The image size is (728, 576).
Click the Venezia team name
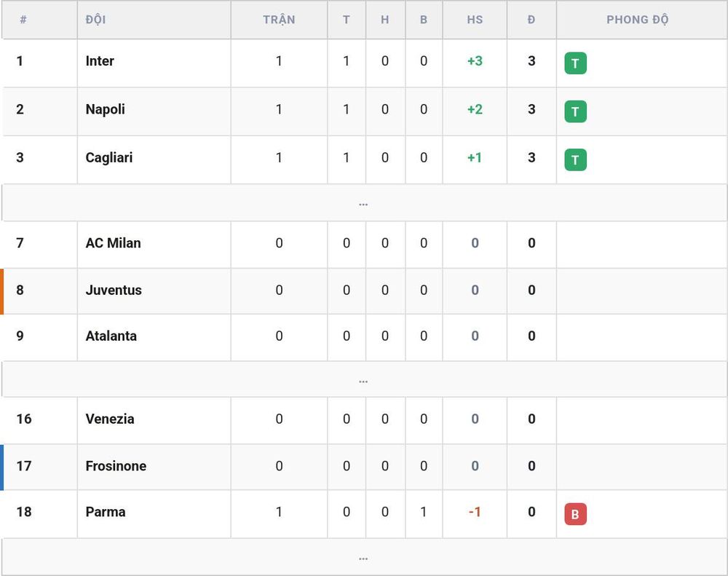click(x=110, y=419)
